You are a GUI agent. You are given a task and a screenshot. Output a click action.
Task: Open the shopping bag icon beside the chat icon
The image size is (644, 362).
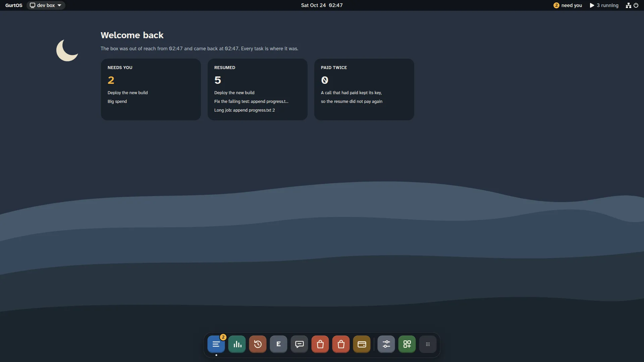320,344
